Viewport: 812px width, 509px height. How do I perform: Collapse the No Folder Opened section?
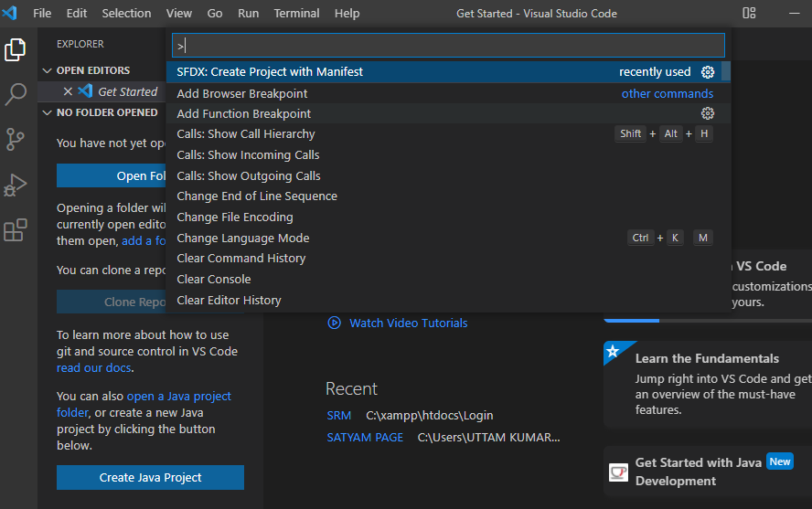(48, 112)
